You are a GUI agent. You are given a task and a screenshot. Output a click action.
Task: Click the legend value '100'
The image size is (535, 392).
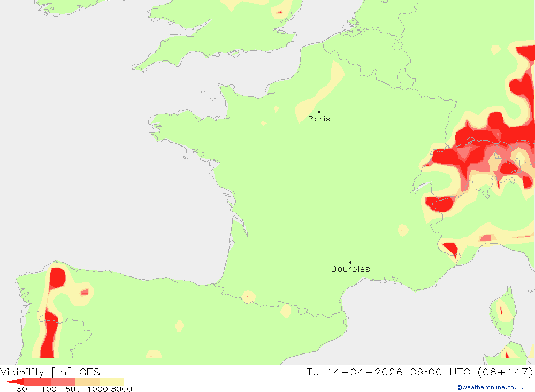pos(49,389)
